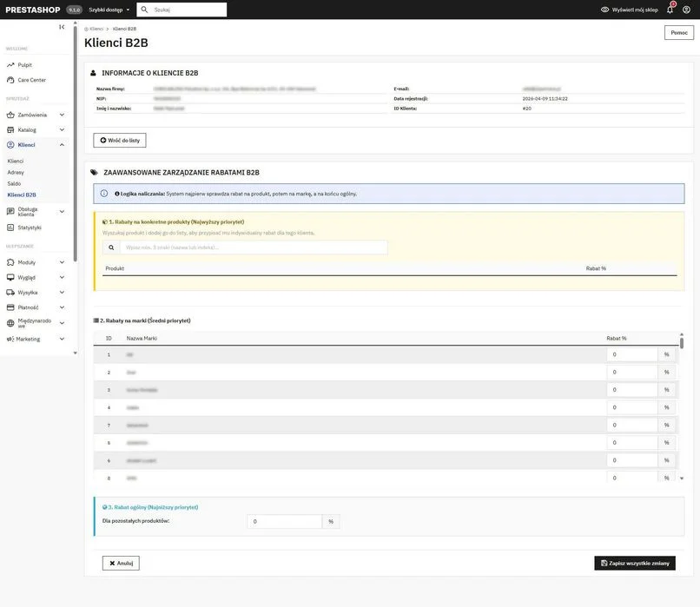The image size is (700, 607).
Task: Click the Moduły puzzle icon
Action: point(10,262)
